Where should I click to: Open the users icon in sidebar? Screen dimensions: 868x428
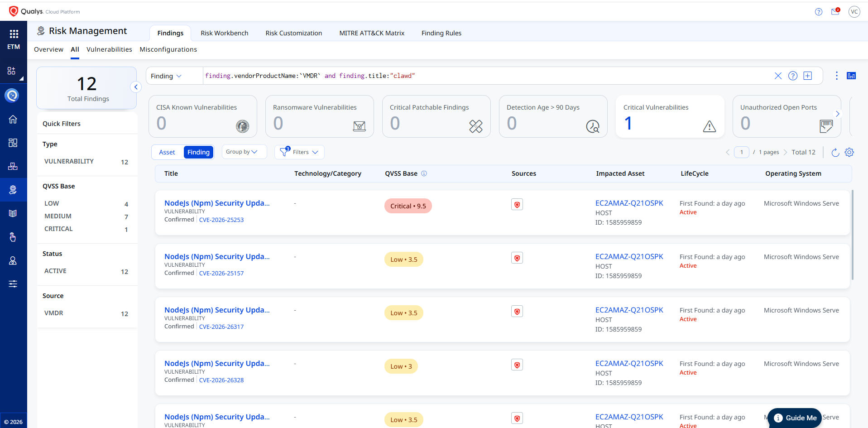tap(13, 260)
